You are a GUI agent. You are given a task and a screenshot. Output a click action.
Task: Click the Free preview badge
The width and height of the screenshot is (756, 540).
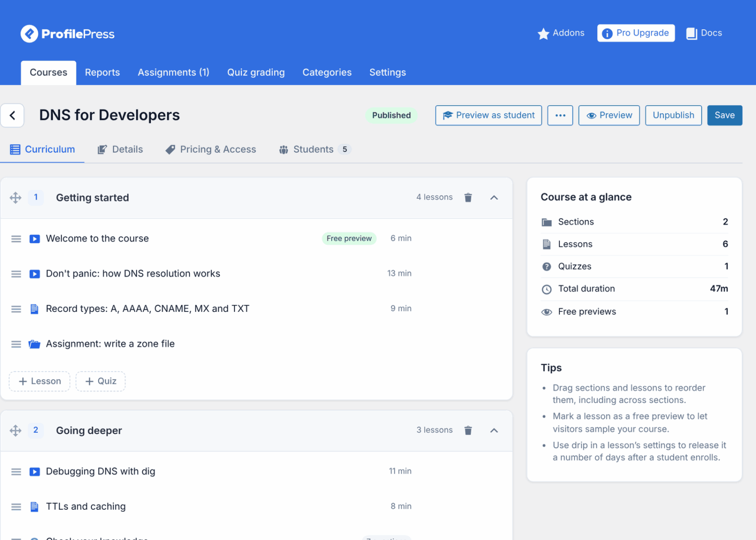[x=349, y=238]
